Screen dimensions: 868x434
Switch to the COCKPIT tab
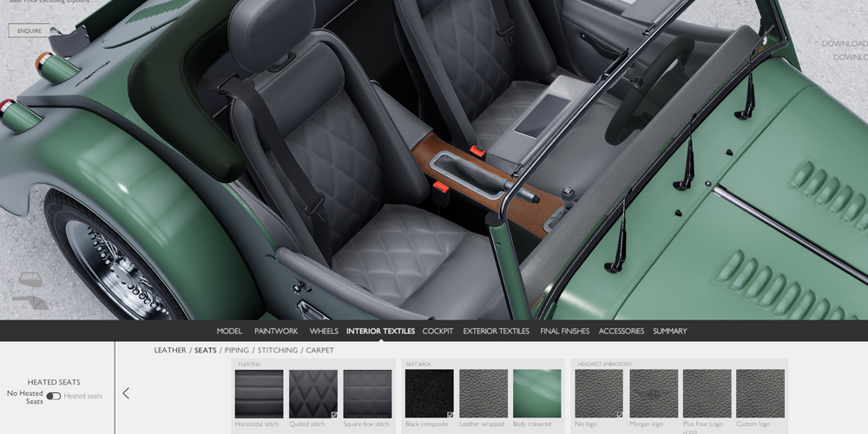pos(437,331)
